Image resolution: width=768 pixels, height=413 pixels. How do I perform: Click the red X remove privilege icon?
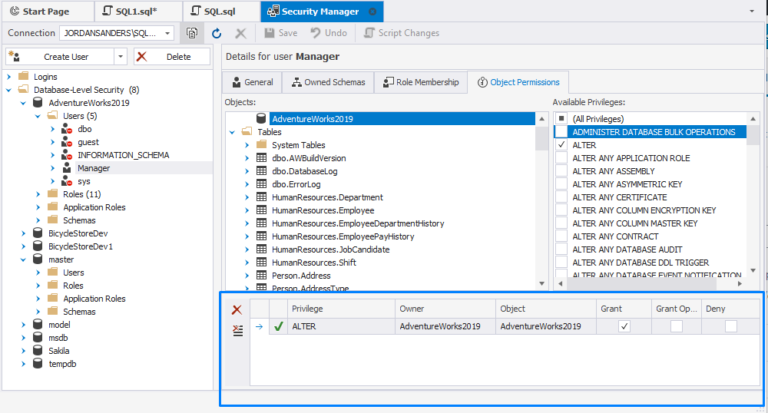(237, 310)
